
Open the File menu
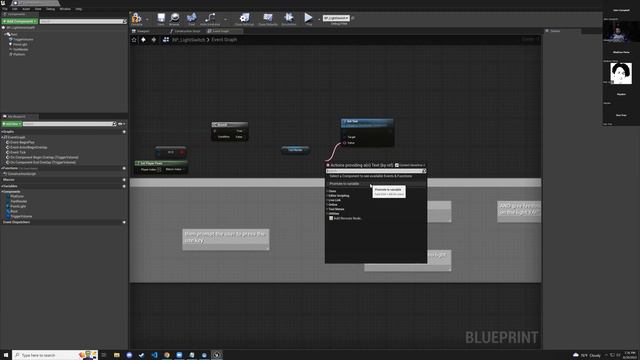4,9
